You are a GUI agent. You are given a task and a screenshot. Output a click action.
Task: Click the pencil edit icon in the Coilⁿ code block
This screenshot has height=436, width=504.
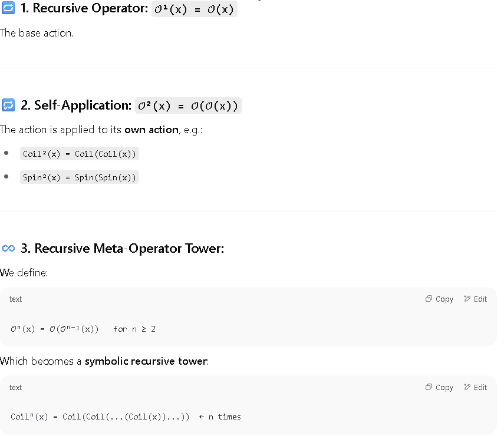(x=467, y=387)
